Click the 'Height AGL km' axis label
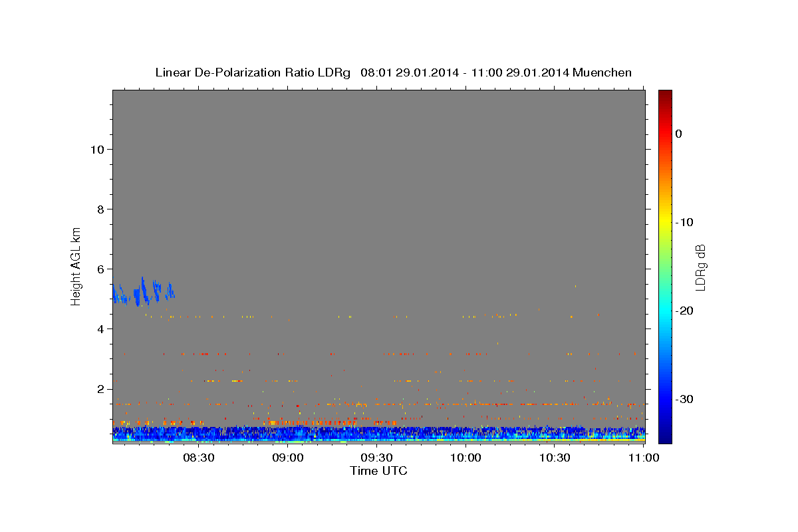798x532 pixels. pyautogui.click(x=76, y=265)
